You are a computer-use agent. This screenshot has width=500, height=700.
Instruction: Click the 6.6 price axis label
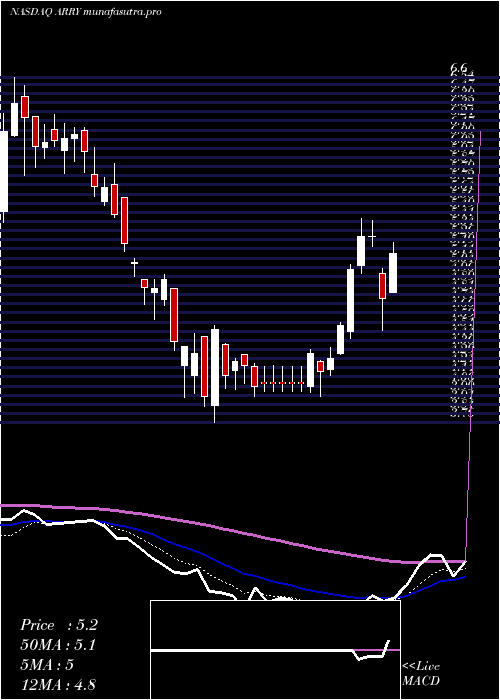[458, 68]
